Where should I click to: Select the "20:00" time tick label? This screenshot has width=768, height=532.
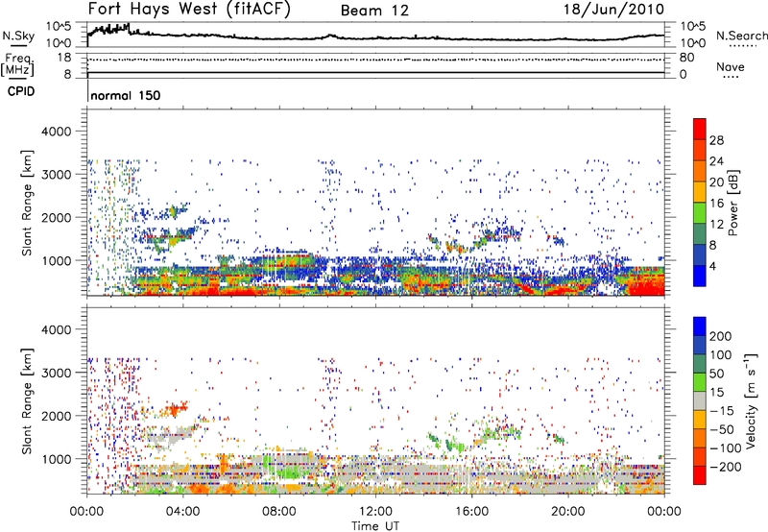[567, 512]
